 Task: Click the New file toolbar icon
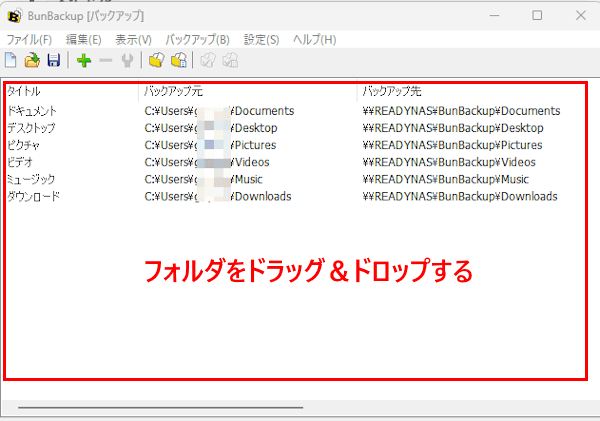click(x=11, y=60)
